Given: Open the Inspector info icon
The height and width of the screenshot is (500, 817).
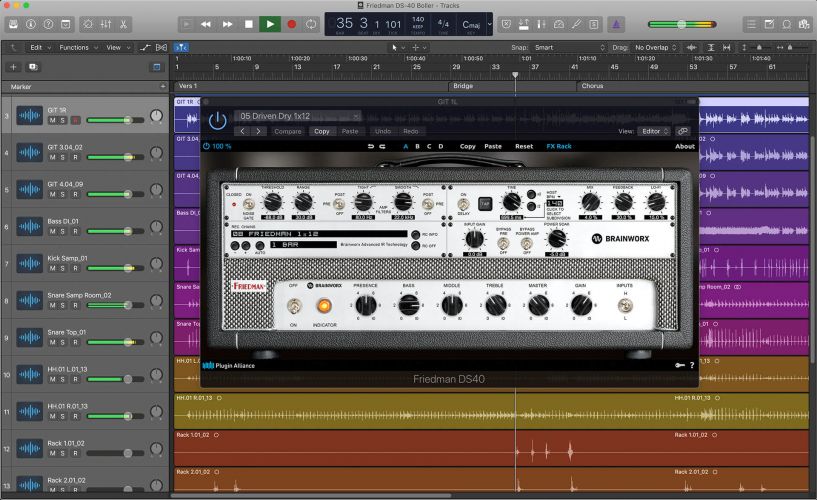Looking at the screenshot, I should [31, 24].
